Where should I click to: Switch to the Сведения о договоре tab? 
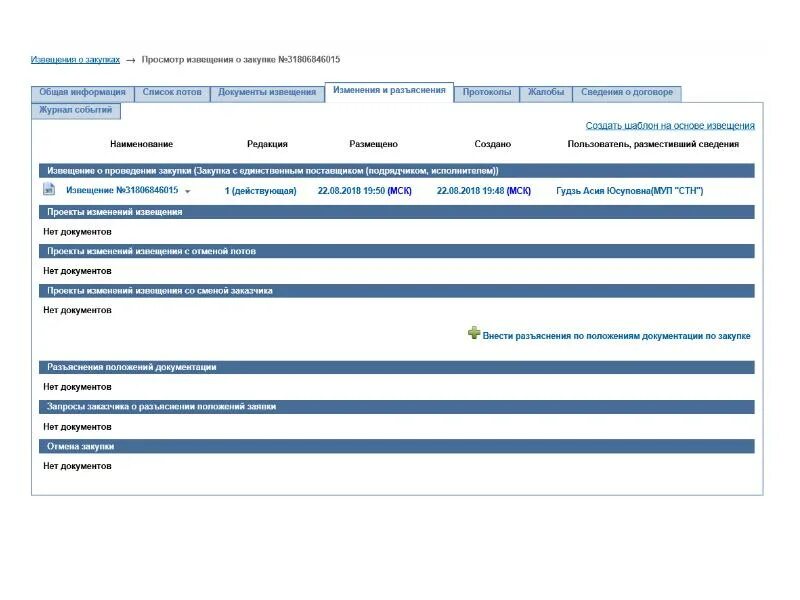point(627,92)
